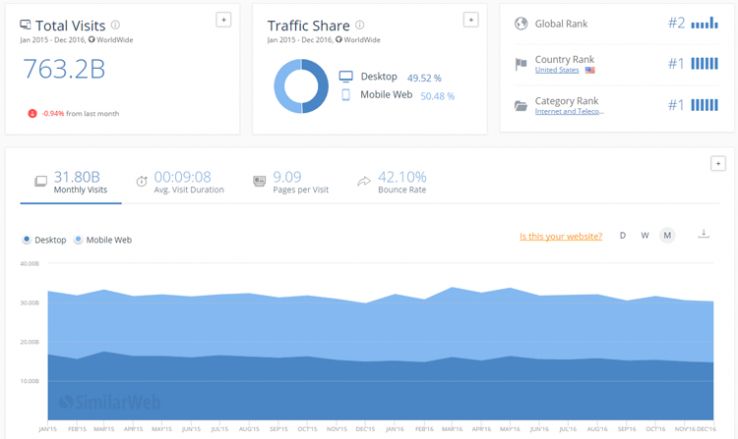Viewport: 738px width, 439px height.
Task: Click the 'Is this your website?' link
Action: click(560, 236)
